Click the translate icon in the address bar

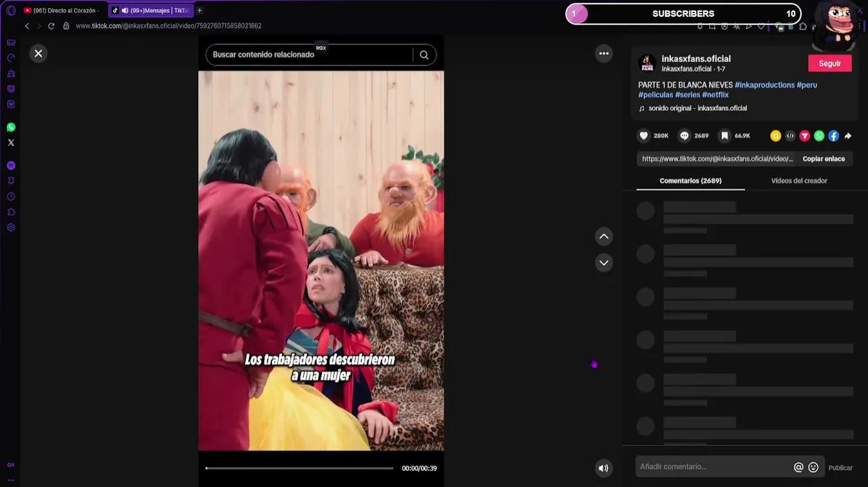(x=737, y=27)
